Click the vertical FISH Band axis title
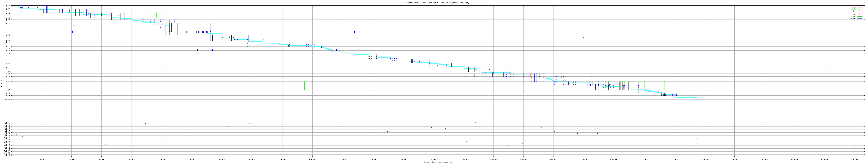This screenshot has width=868, height=163. click(x=2, y=81)
